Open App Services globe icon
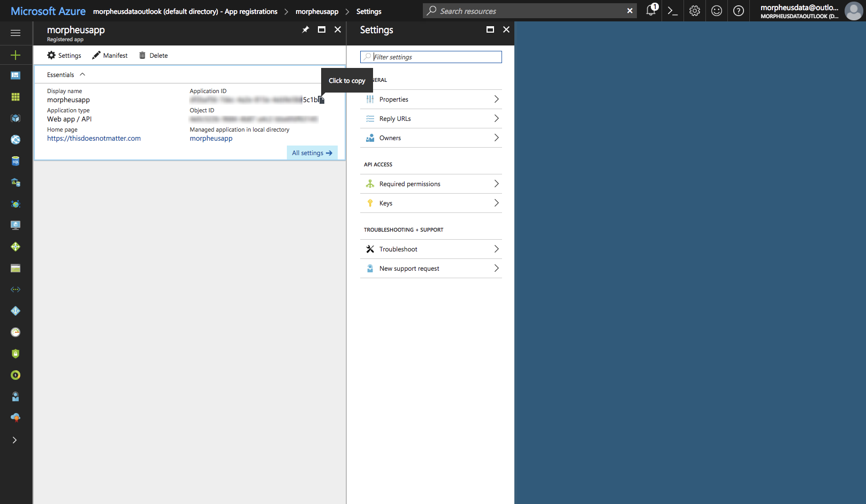 (x=16, y=140)
